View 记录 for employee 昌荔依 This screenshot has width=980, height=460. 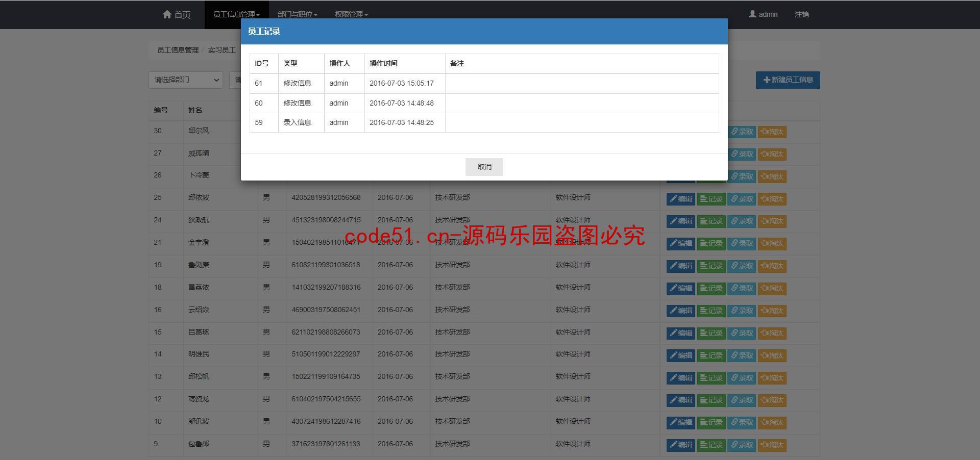point(711,289)
